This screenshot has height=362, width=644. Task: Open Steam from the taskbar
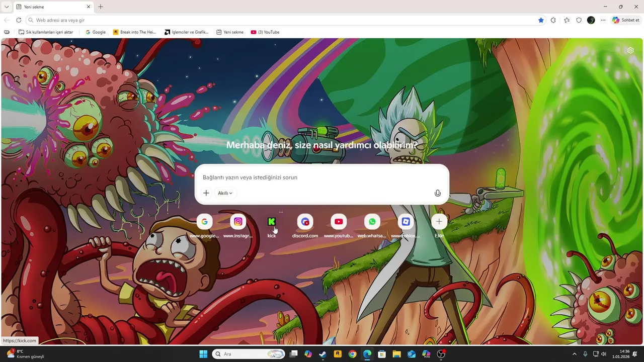click(x=323, y=354)
